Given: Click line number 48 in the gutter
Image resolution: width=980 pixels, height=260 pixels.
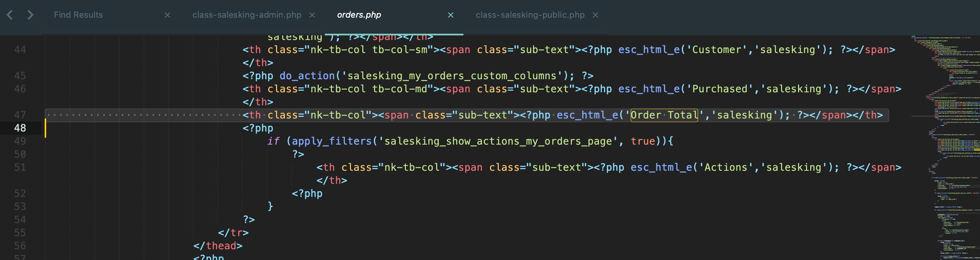Looking at the screenshot, I should tap(20, 128).
